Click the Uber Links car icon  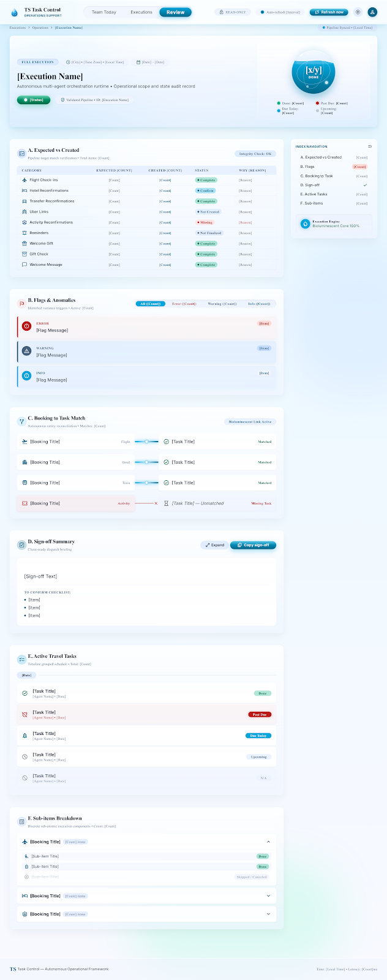24,212
